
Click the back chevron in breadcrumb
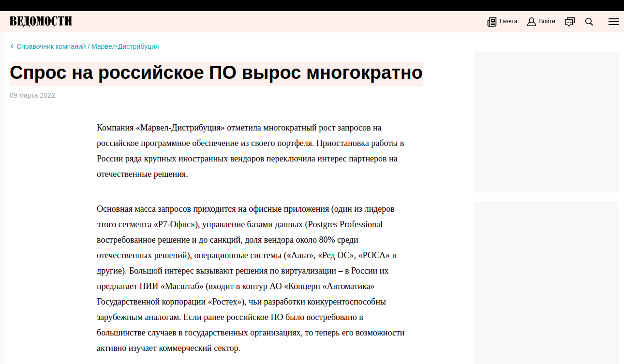point(12,47)
